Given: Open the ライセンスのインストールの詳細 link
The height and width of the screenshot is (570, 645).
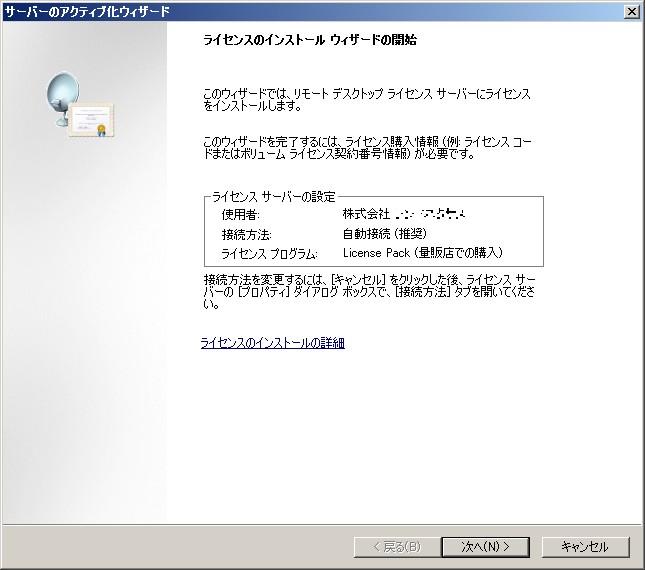Looking at the screenshot, I should pyautogui.click(x=272, y=343).
